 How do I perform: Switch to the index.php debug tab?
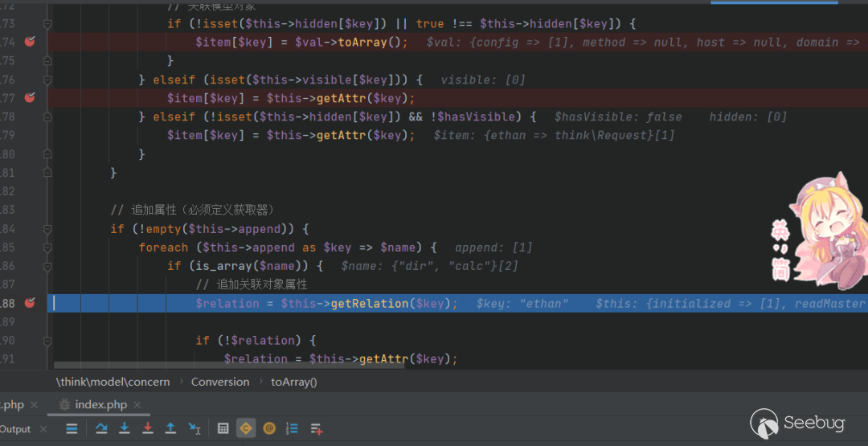pyautogui.click(x=100, y=404)
